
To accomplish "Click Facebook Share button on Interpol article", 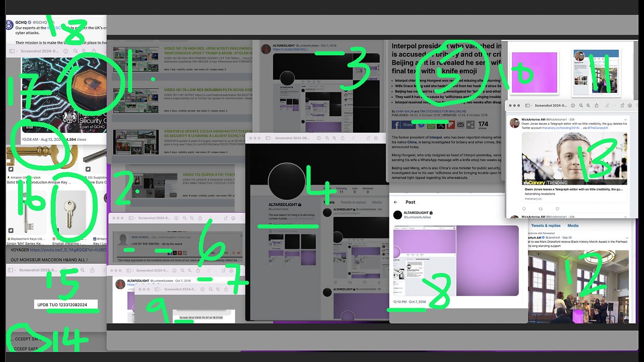I will click(404, 125).
